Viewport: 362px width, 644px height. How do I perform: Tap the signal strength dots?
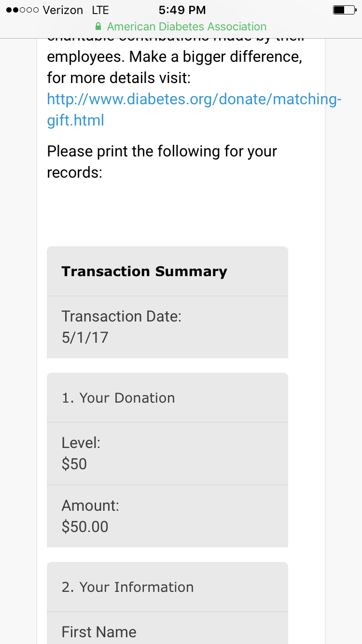click(x=22, y=10)
